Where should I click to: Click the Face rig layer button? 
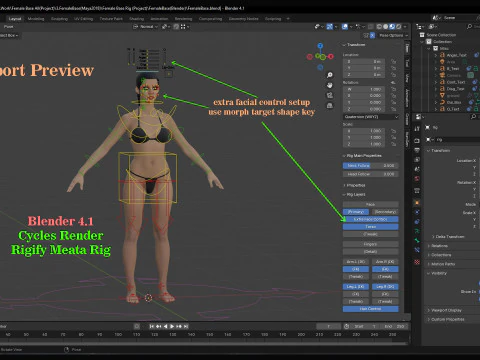(370, 204)
